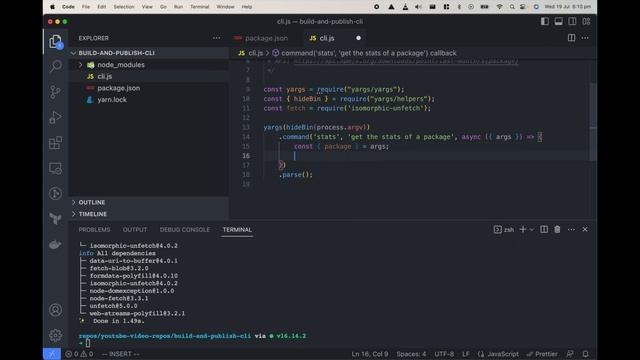The width and height of the screenshot is (640, 360).
Task: Click the feedback icon in status bar
Action: [570, 354]
